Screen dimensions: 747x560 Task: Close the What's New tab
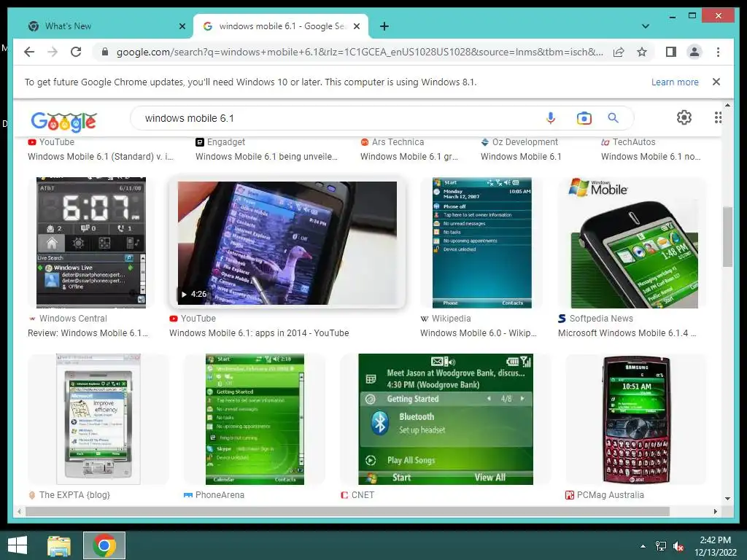(182, 26)
